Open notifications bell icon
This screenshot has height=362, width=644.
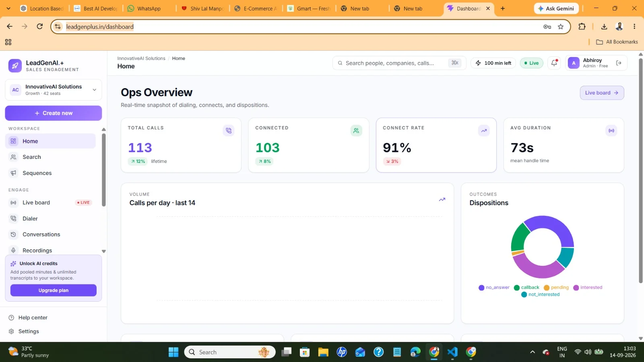[554, 63]
